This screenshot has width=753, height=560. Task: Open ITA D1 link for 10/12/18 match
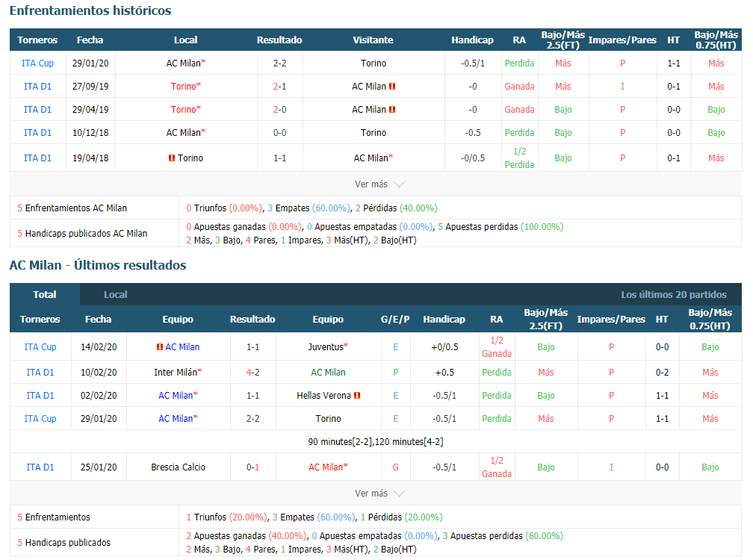37,132
